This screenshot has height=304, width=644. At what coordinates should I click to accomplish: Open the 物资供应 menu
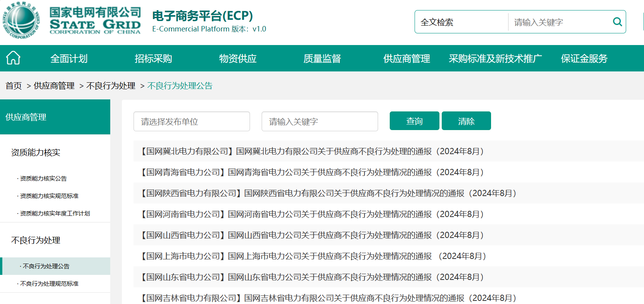238,59
